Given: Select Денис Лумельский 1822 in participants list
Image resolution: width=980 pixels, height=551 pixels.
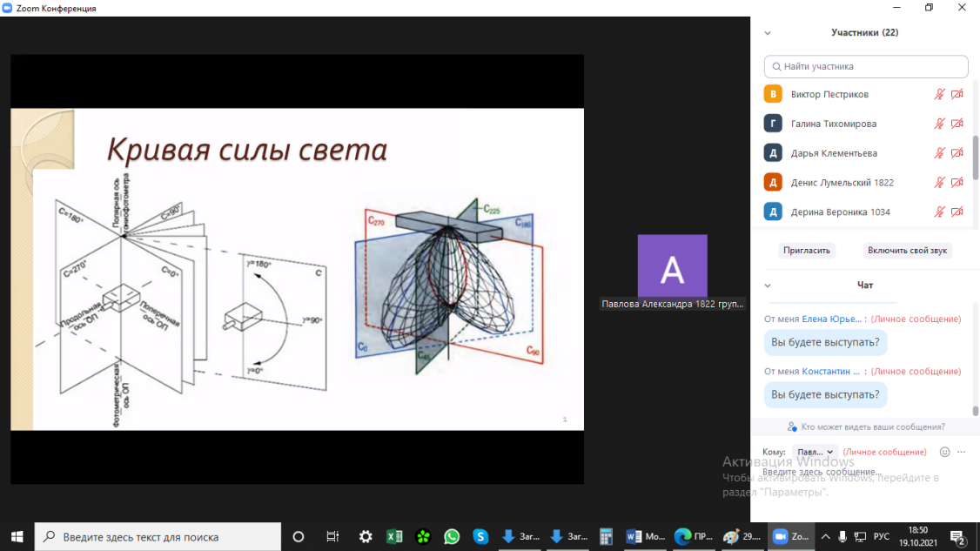Looking at the screenshot, I should 842,183.
